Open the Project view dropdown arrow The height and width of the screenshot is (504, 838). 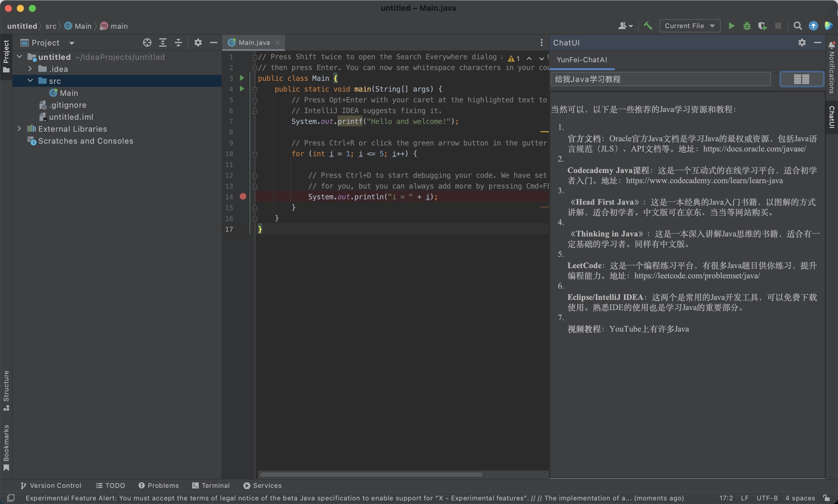[x=72, y=43]
